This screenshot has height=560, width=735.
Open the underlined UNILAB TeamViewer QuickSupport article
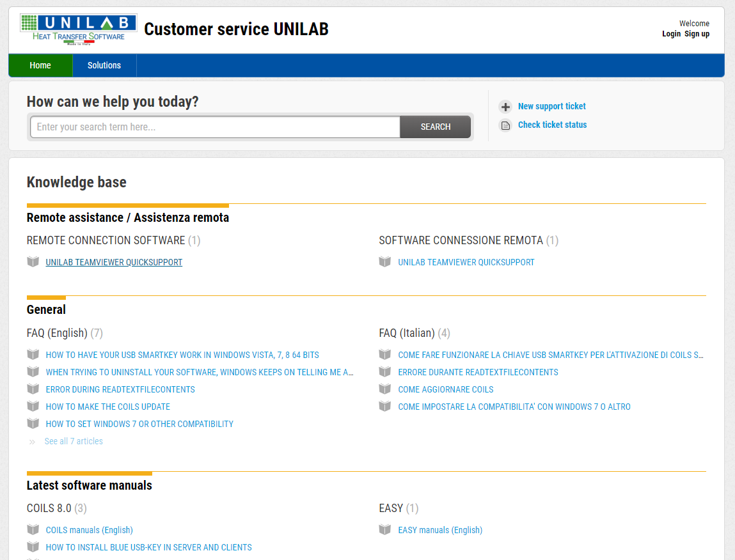[x=114, y=263]
